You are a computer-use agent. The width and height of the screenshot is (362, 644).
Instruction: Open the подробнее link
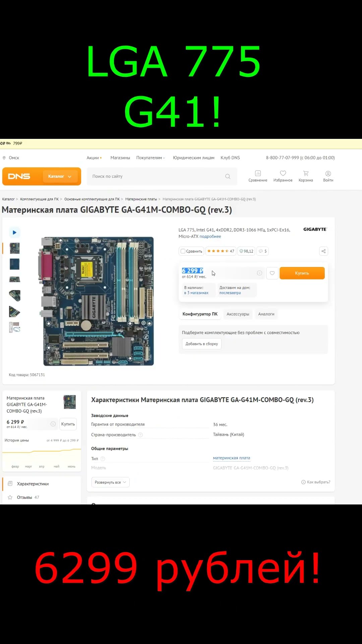click(210, 236)
